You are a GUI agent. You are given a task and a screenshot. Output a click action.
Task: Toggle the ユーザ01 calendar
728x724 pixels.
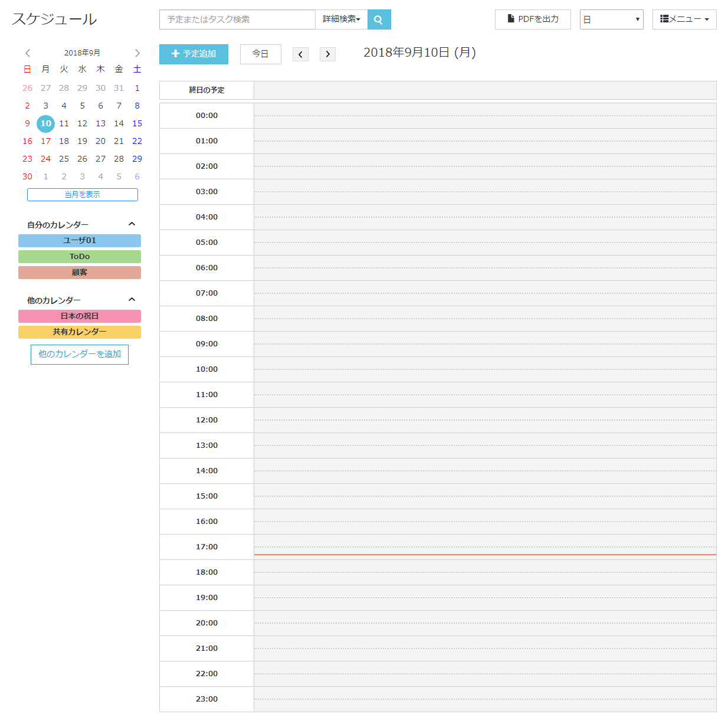pyautogui.click(x=80, y=241)
